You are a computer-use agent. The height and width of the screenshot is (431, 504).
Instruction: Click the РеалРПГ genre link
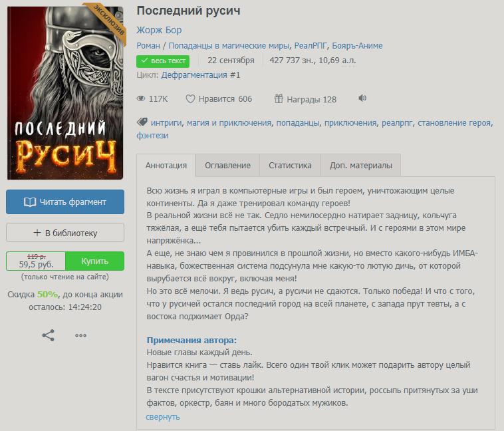click(x=311, y=46)
